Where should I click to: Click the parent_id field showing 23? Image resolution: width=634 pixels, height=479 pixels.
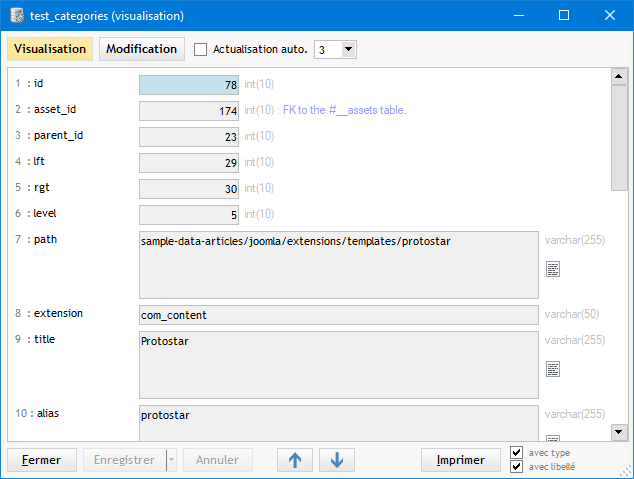pyautogui.click(x=189, y=137)
